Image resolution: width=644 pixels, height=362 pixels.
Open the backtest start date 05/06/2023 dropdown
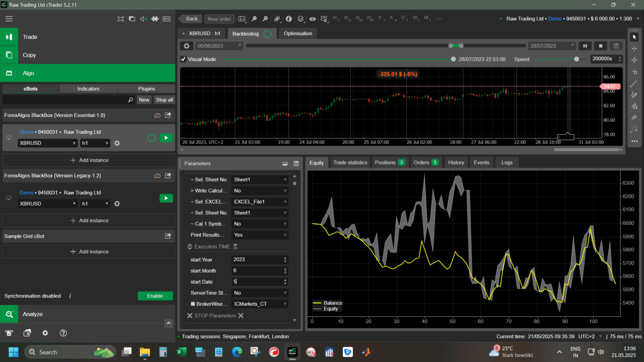pyautogui.click(x=219, y=46)
